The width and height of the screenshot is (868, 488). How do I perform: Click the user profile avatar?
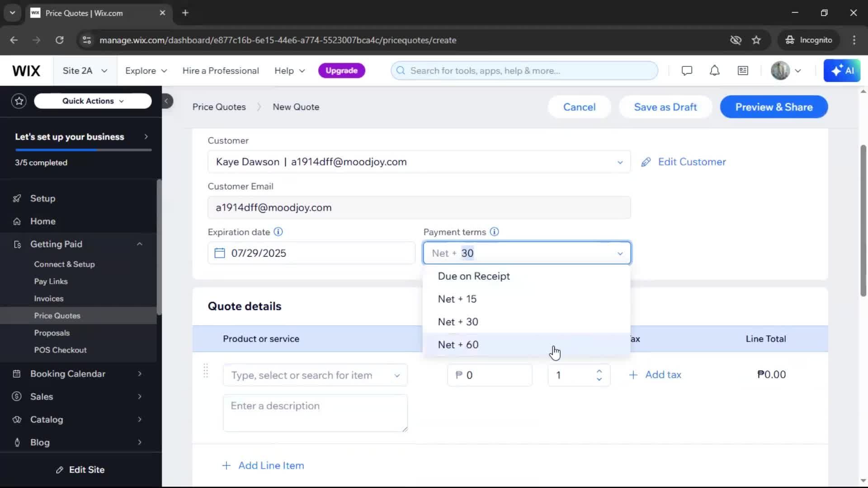780,70
